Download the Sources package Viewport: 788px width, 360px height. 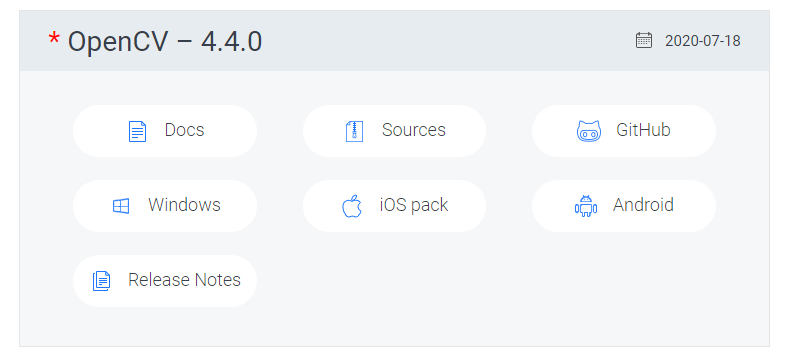click(x=395, y=131)
